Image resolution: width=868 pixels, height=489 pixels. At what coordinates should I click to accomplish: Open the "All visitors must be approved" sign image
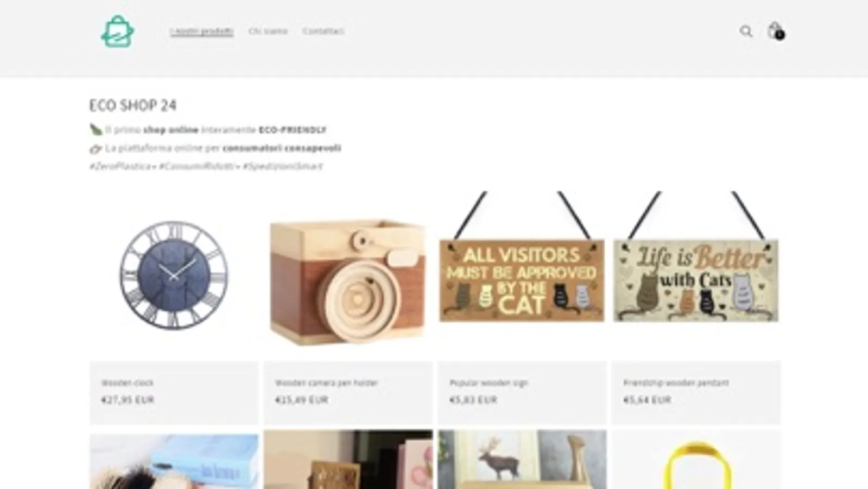click(x=522, y=275)
